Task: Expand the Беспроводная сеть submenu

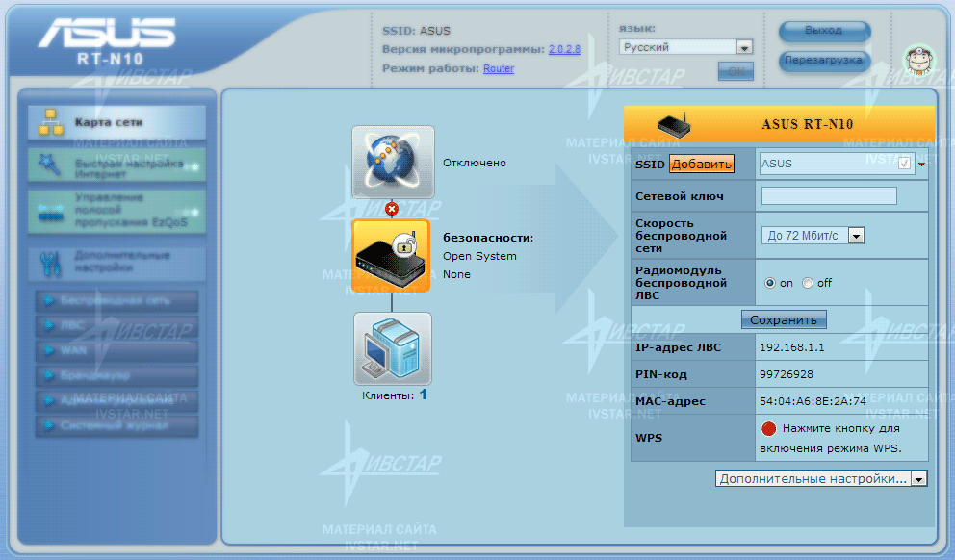Action: click(x=116, y=301)
